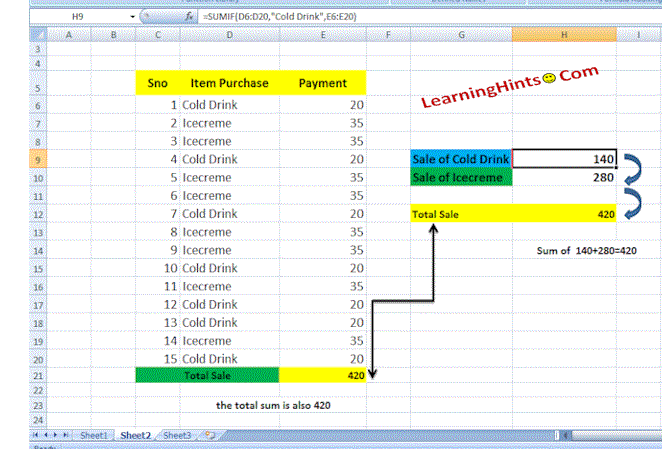Jump to the first sheet tab arrow
The height and width of the screenshot is (449, 662).
[x=35, y=435]
